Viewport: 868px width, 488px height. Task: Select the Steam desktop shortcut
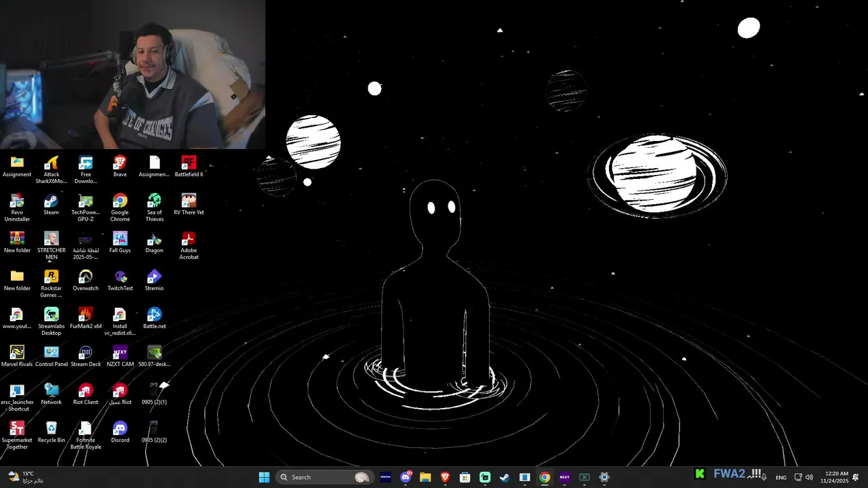tap(52, 205)
